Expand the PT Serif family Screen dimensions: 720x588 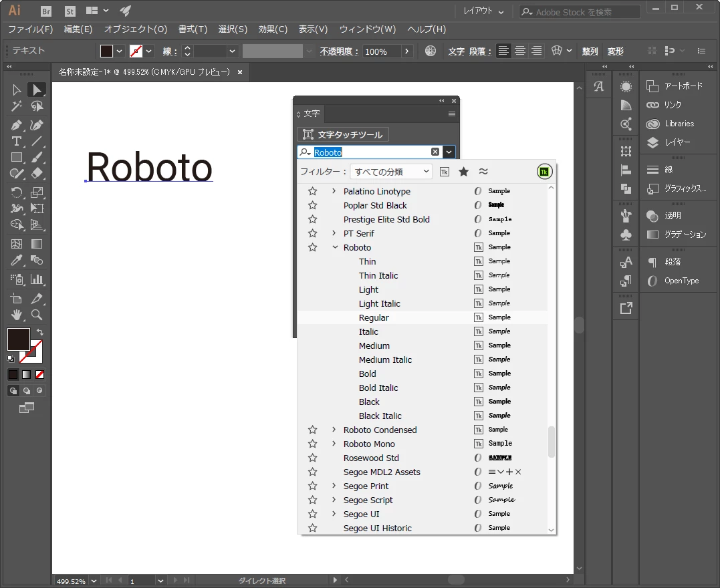point(334,233)
